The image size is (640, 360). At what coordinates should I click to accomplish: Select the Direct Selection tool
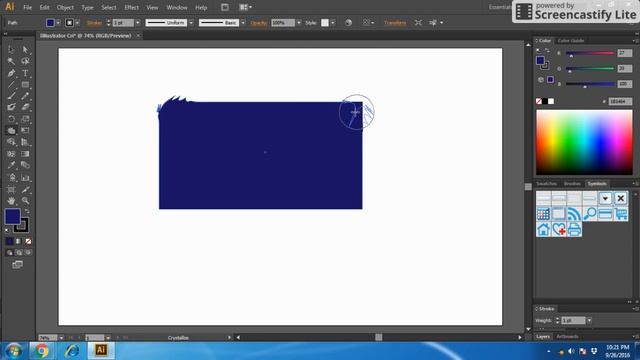point(25,50)
